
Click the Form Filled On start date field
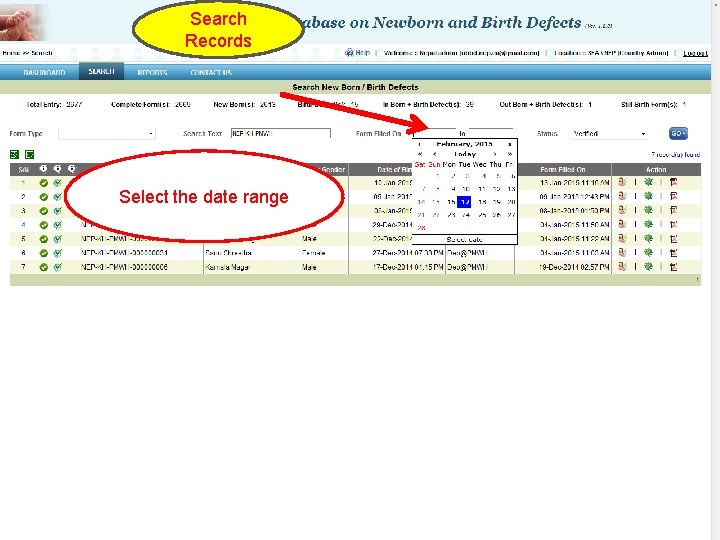434,133
